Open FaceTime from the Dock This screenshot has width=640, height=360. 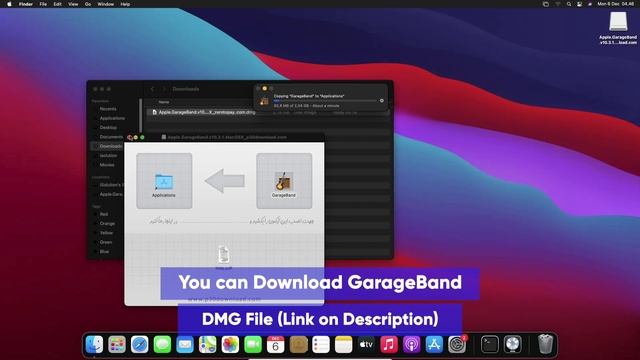click(x=253, y=344)
